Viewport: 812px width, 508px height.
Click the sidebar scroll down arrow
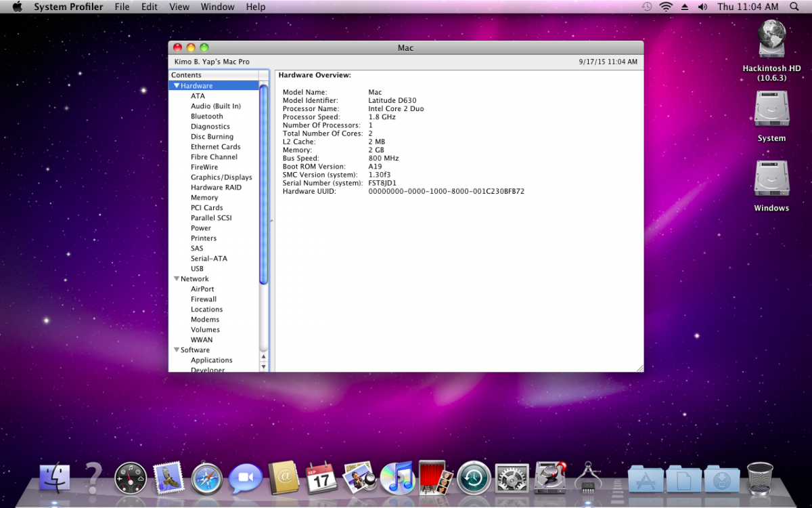(264, 366)
